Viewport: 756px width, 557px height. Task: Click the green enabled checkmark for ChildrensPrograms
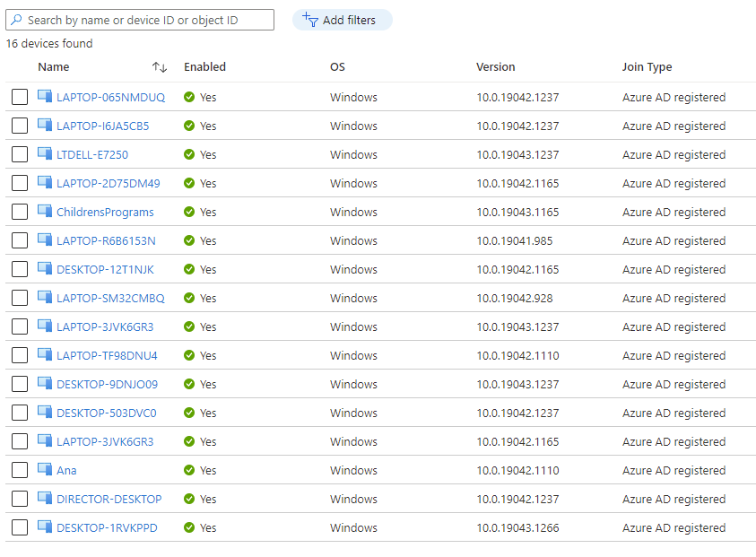pos(189,212)
